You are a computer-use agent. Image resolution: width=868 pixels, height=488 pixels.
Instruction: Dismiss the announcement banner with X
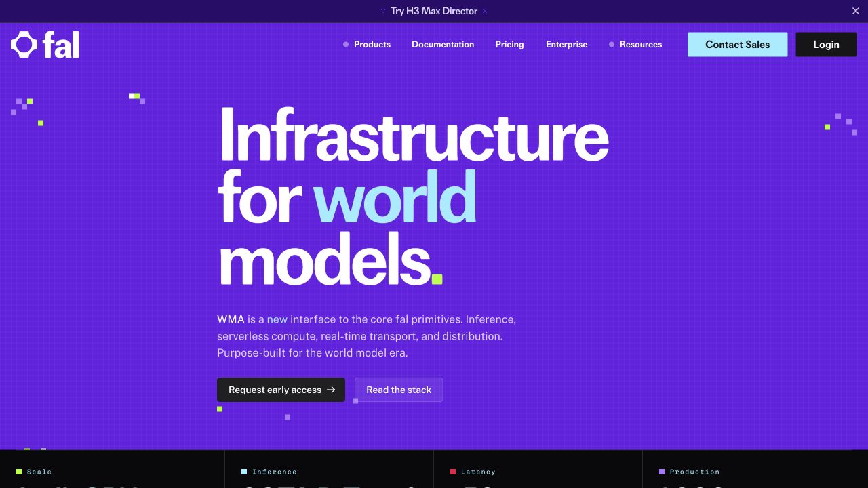point(855,11)
